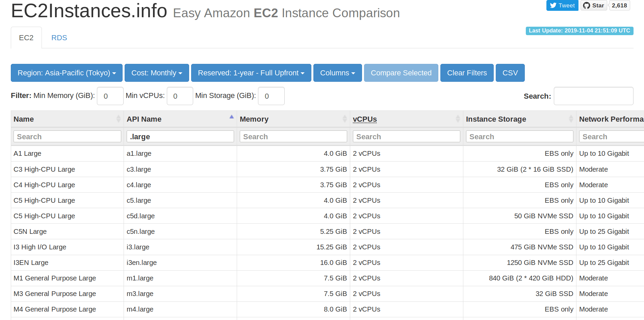Click the Min Memory (GiB) input field
Viewport: 644px width, 320px height.
110,96
